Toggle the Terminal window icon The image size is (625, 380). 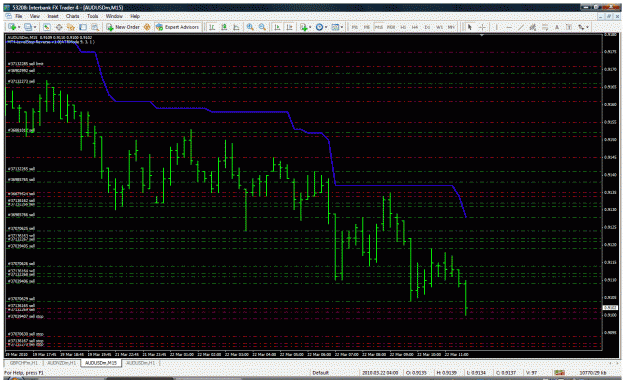tap(83, 27)
